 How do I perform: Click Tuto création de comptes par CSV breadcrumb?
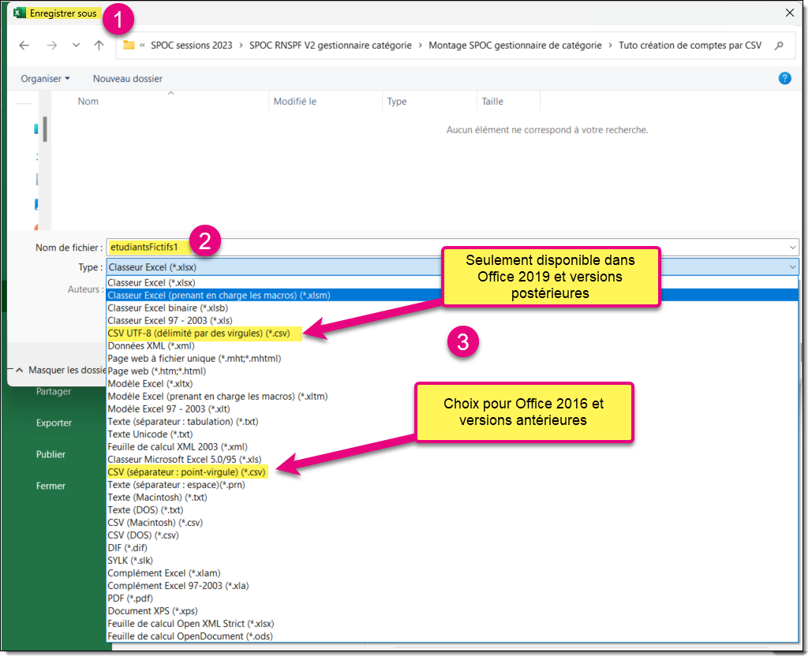690,46
